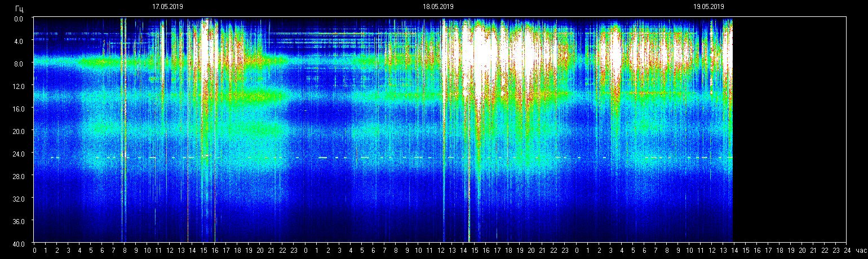
Task: Click the 24.0 frequency axis label
Action: pos(17,153)
